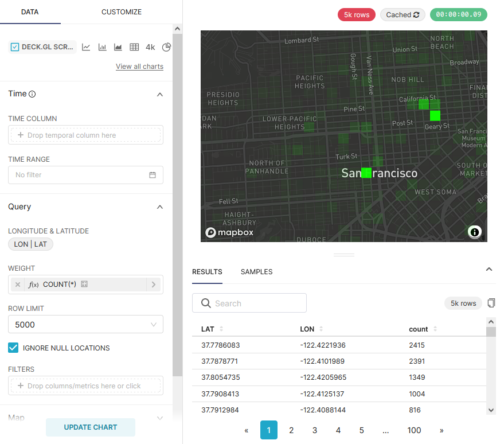The width and height of the screenshot is (504, 444).
Task: Open the map info attribution icon
Action: (475, 232)
